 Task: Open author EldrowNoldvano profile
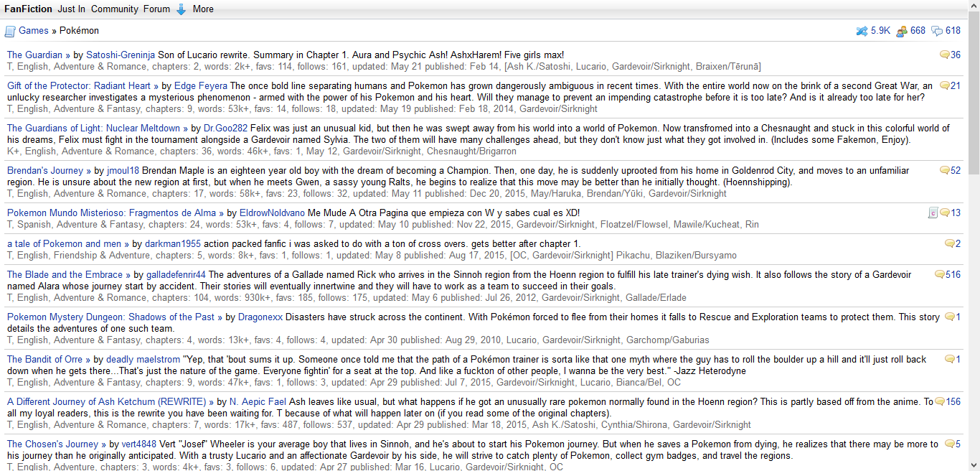[272, 213]
